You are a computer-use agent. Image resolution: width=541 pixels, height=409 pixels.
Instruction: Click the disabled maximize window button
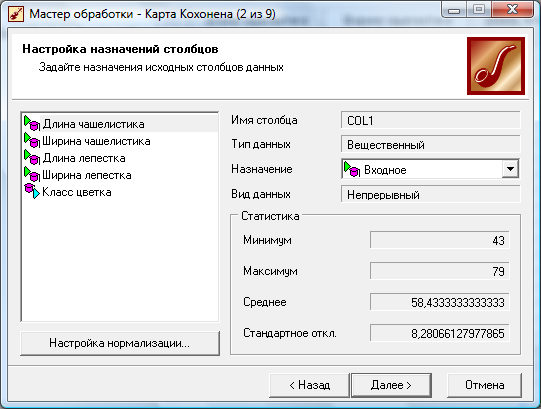(479, 10)
